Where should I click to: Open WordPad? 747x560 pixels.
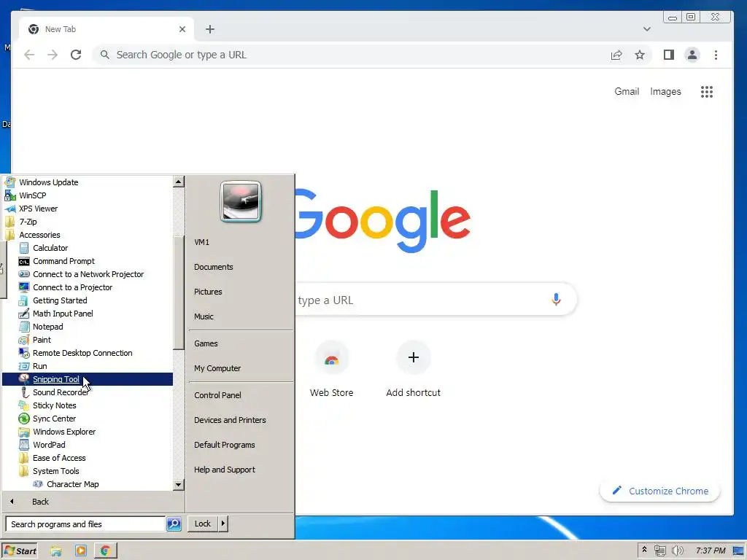(x=49, y=445)
